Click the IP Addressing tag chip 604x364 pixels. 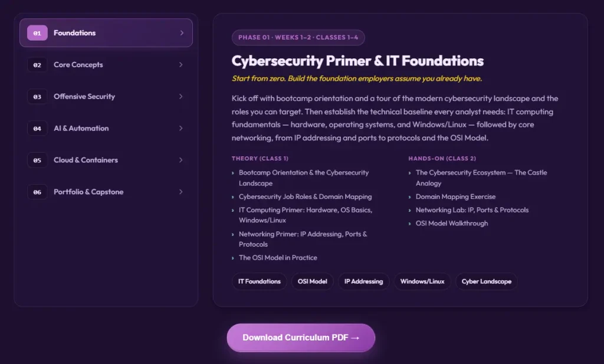(x=363, y=281)
